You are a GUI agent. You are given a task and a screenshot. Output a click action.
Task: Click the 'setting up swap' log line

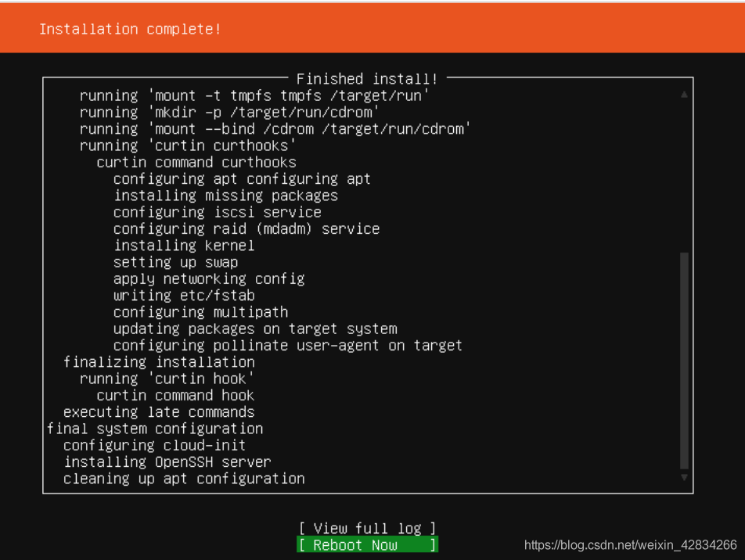point(176,262)
